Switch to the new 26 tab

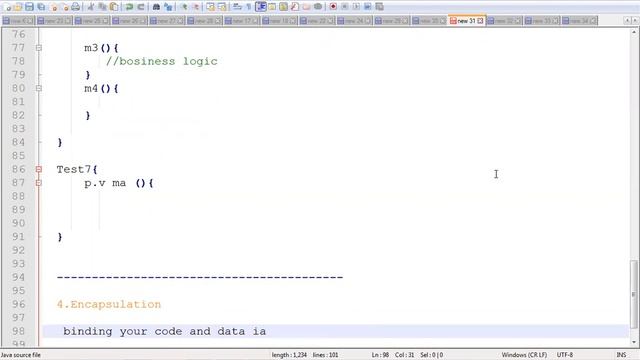(x=129, y=20)
